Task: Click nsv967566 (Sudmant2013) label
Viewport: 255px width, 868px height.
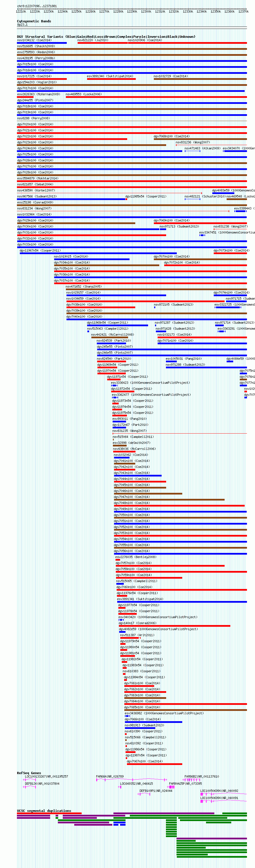Action: click(x=37, y=196)
